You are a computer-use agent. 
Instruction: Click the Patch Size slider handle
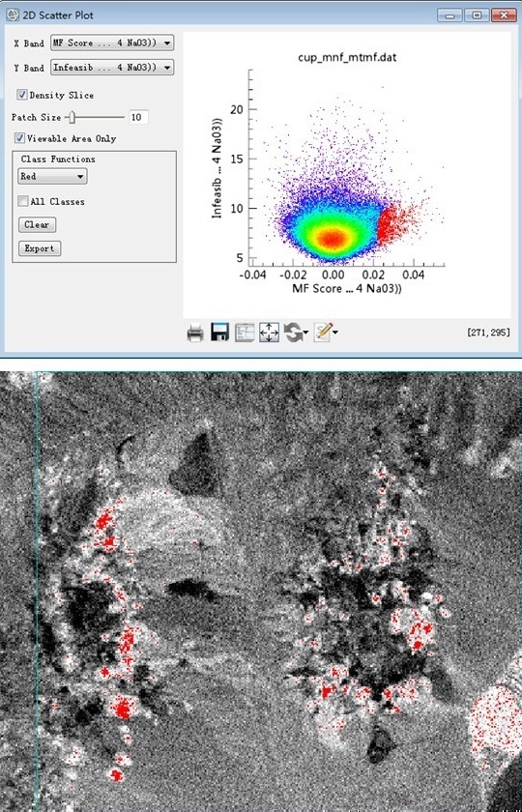coord(72,118)
